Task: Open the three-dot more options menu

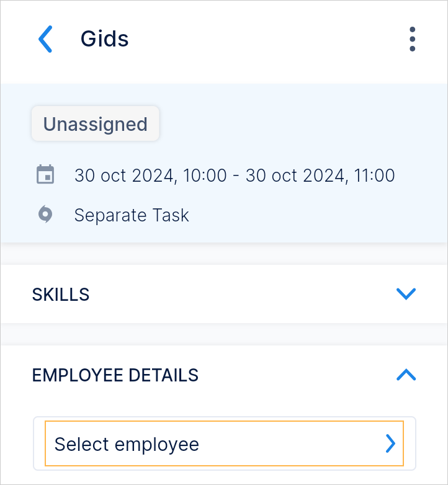Action: 412,39
